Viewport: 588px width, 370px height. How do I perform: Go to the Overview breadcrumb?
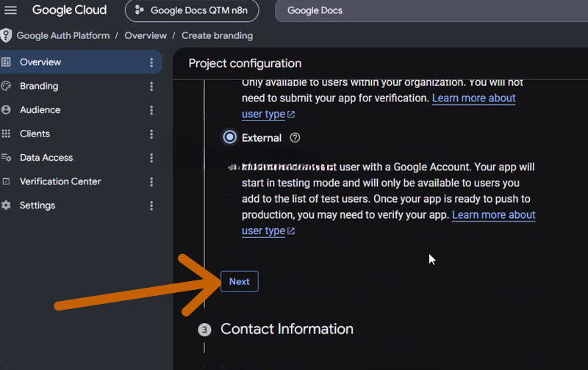pyautogui.click(x=146, y=35)
